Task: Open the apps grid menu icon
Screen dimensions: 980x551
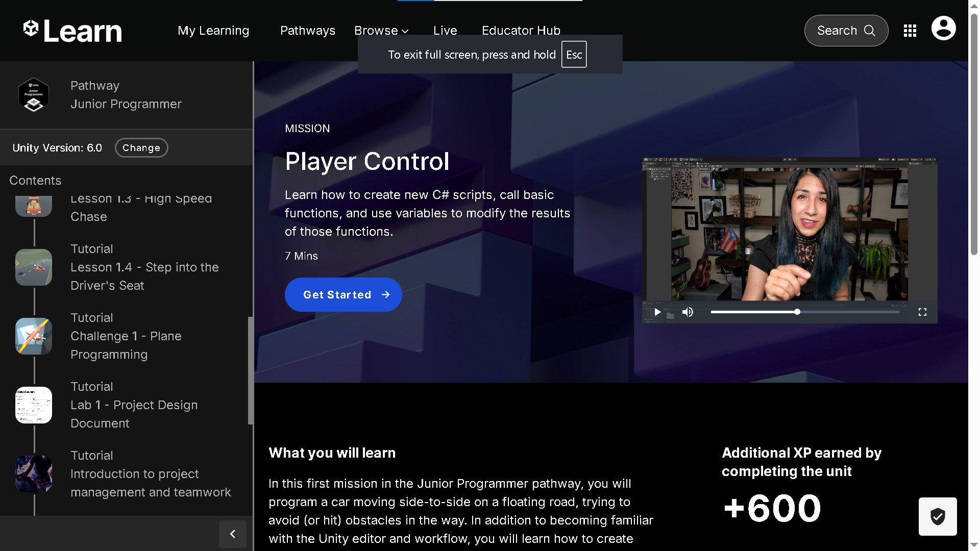Action: pos(910,31)
